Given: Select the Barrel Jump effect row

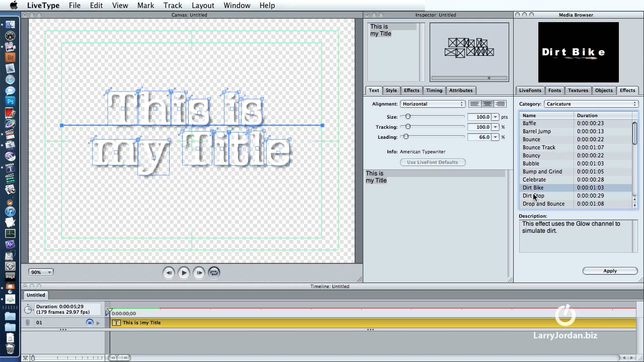Looking at the screenshot, I should click(x=576, y=131).
